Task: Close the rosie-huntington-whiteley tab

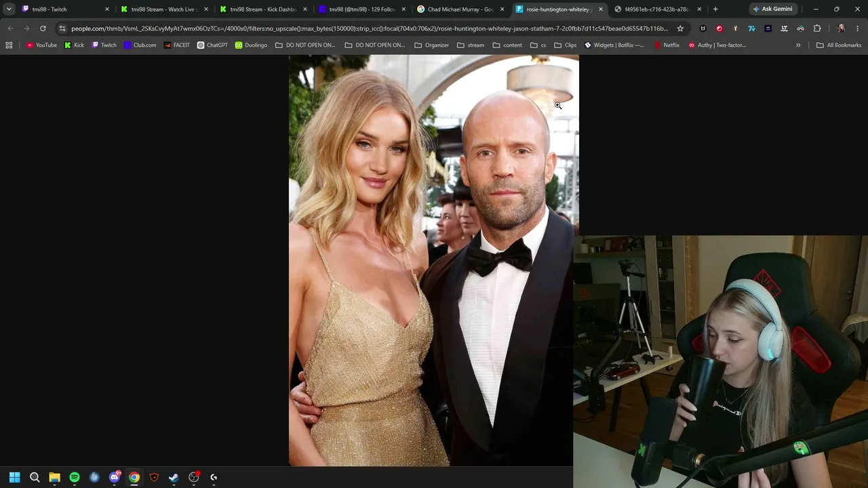Action: (600, 9)
